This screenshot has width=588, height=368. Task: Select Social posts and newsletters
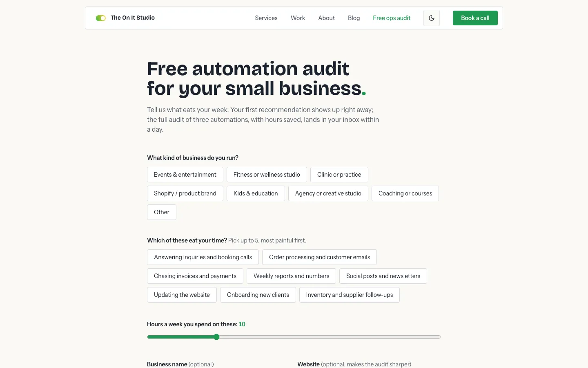pos(383,276)
